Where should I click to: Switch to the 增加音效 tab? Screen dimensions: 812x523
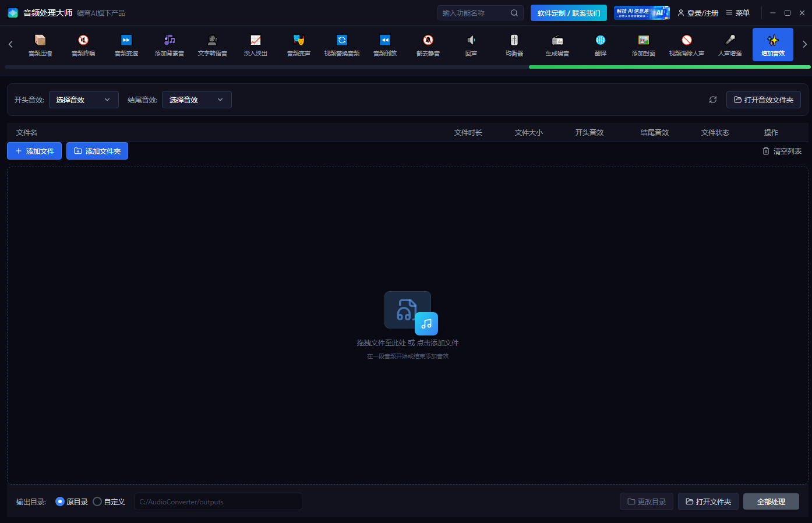click(x=772, y=45)
